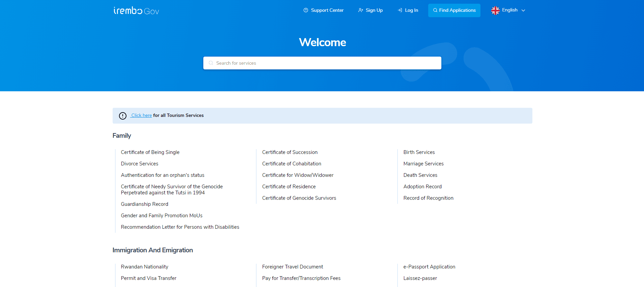Image resolution: width=644 pixels, height=287 pixels.
Task: Open e-Passport Application
Action: coord(429,267)
